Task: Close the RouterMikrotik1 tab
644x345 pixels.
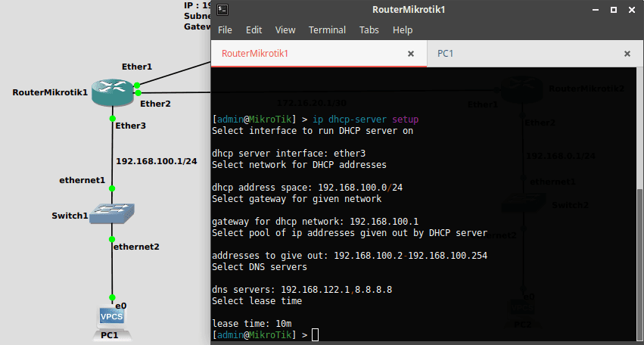Action: click(410, 54)
